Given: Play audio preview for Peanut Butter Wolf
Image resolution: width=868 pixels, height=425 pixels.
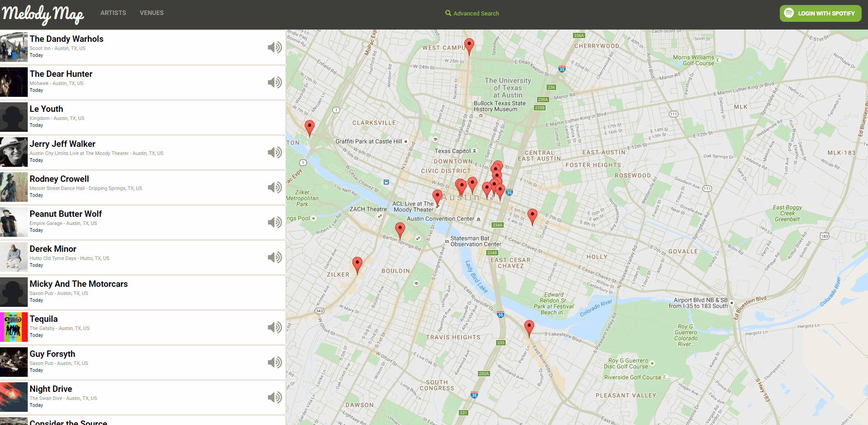Looking at the screenshot, I should pos(275,222).
